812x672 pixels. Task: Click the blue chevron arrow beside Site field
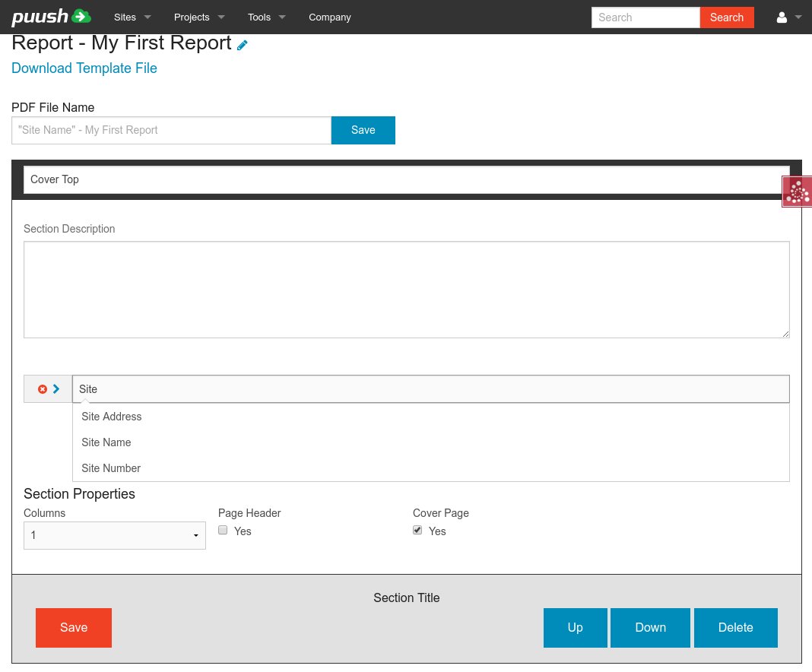[x=56, y=389]
